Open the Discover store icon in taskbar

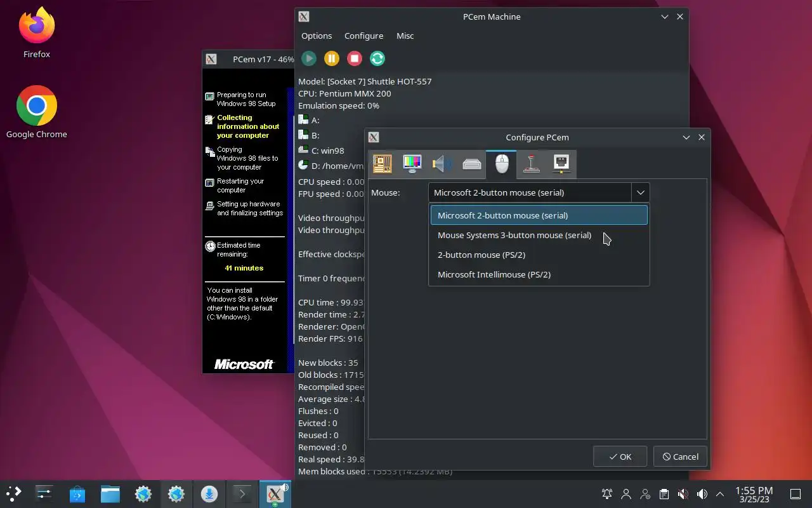click(77, 493)
